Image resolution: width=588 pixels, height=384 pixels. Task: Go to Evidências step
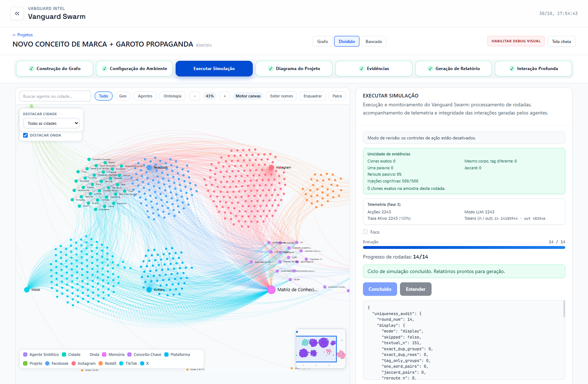(374, 69)
